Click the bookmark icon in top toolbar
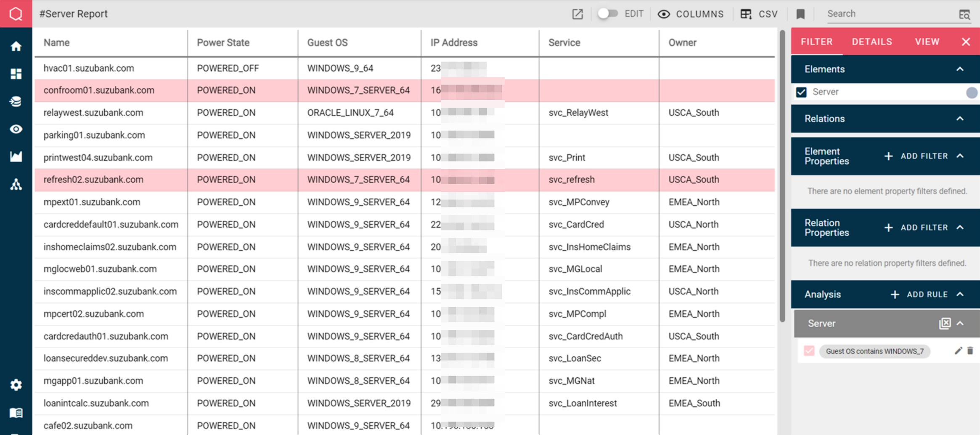Image resolution: width=980 pixels, height=435 pixels. tap(800, 14)
